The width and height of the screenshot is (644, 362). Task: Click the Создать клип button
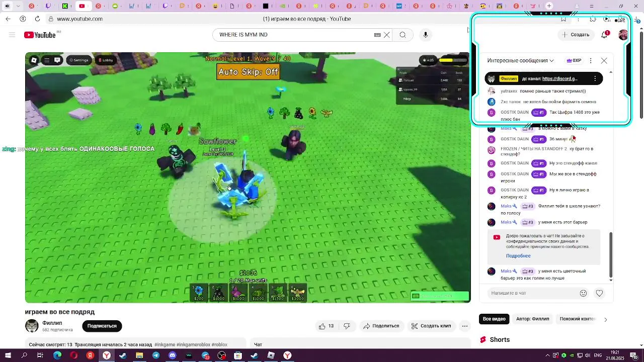(431, 326)
